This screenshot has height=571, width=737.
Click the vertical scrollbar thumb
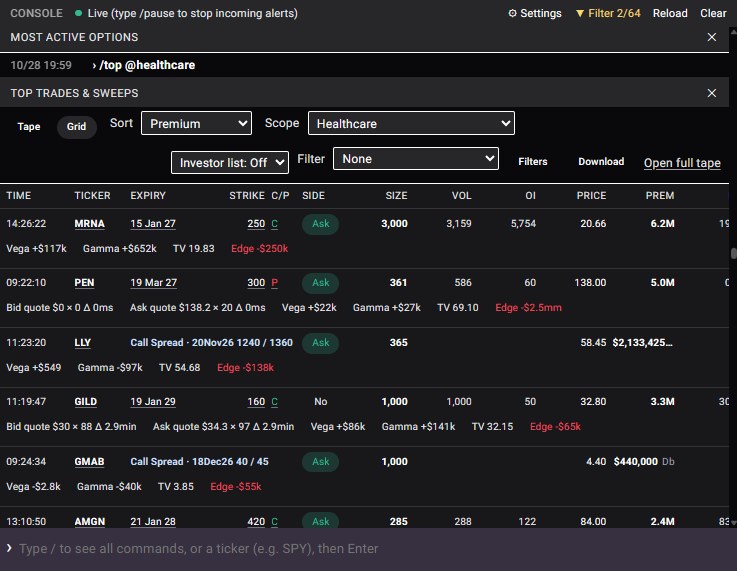tap(733, 253)
